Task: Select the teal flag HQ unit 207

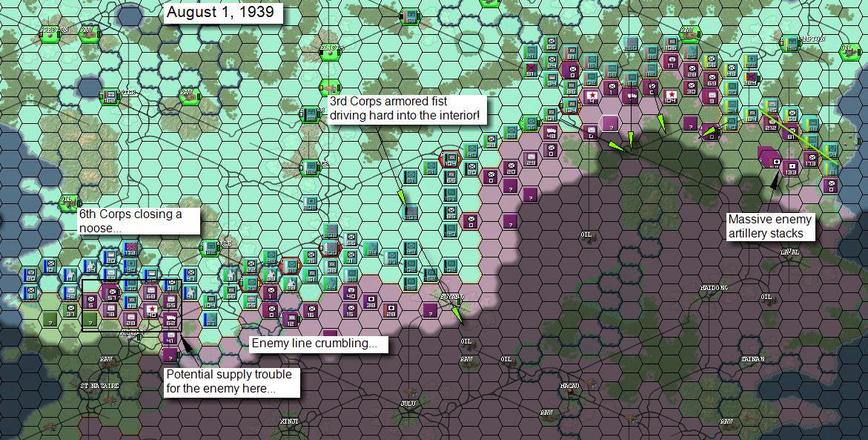Action: point(411,212)
